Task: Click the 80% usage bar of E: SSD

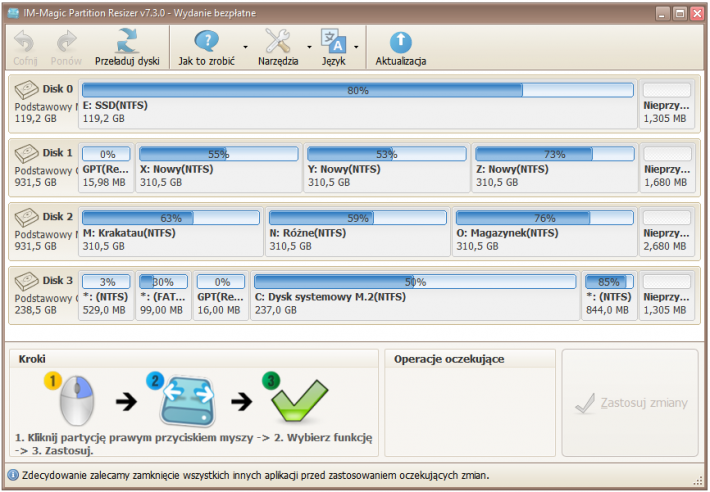Action: coord(358,90)
